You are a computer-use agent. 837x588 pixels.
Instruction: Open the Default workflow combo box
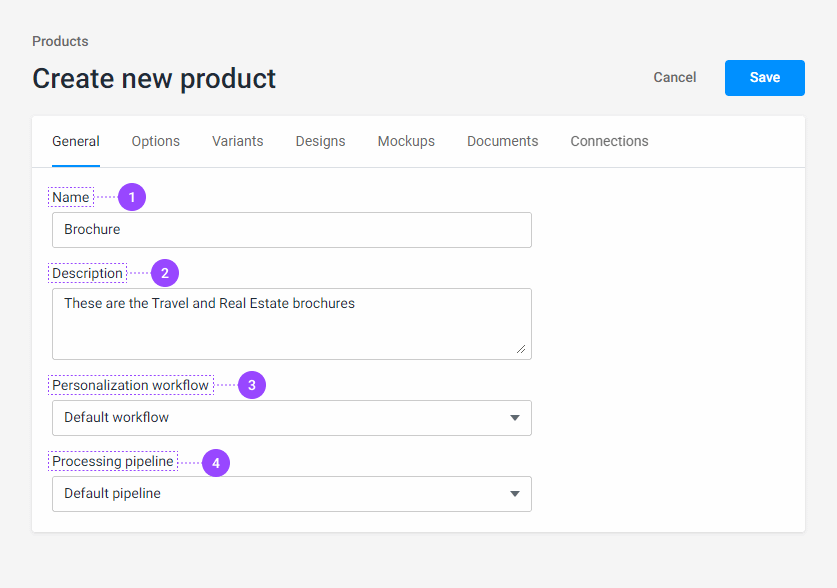[x=280, y=418]
